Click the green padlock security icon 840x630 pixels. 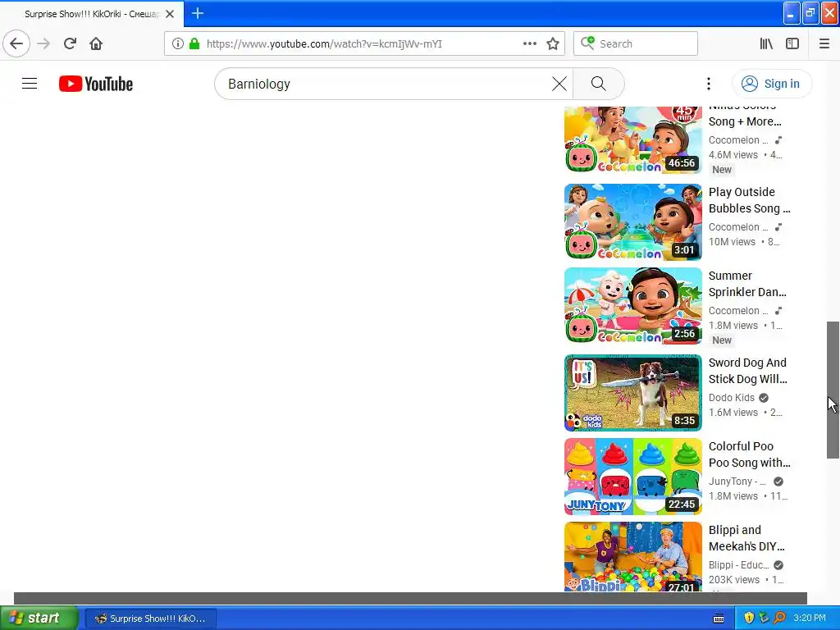pos(194,44)
